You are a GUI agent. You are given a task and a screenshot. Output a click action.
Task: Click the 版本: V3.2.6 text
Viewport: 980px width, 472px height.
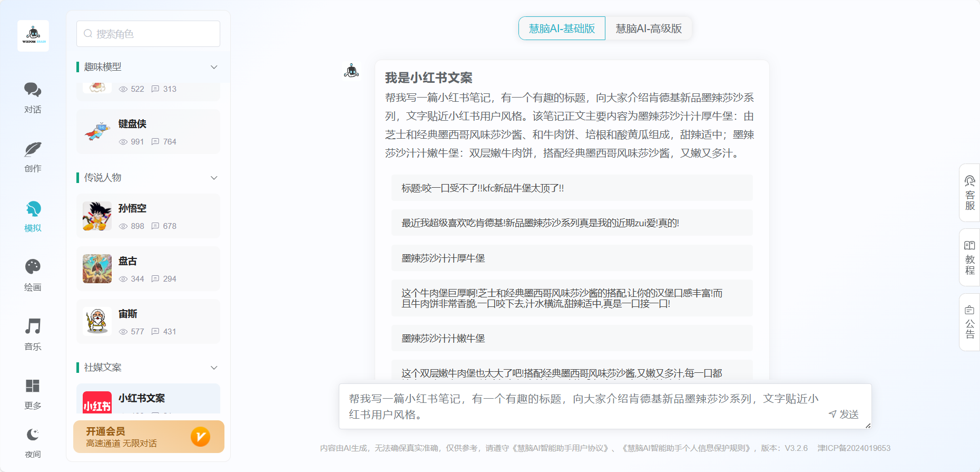(x=785, y=448)
